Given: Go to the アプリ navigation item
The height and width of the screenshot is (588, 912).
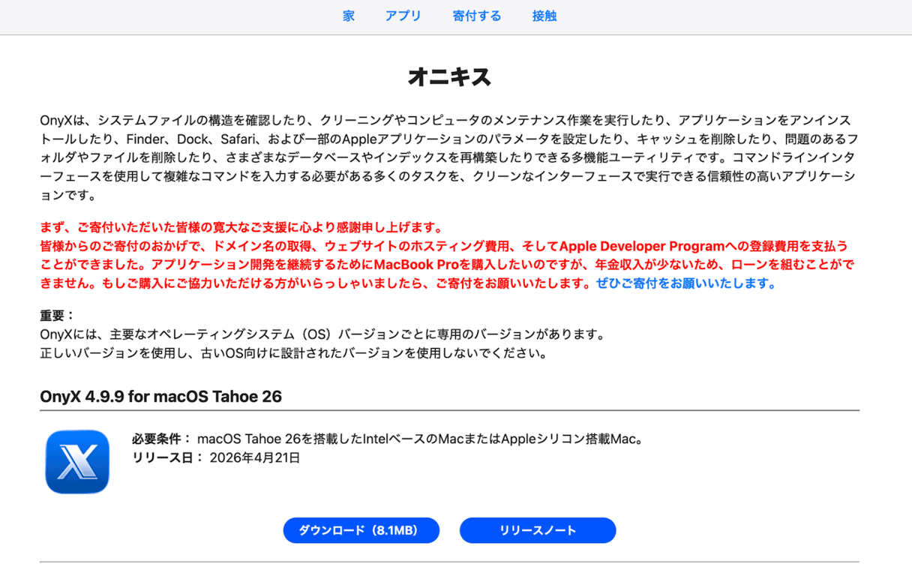Looking at the screenshot, I should tap(403, 16).
